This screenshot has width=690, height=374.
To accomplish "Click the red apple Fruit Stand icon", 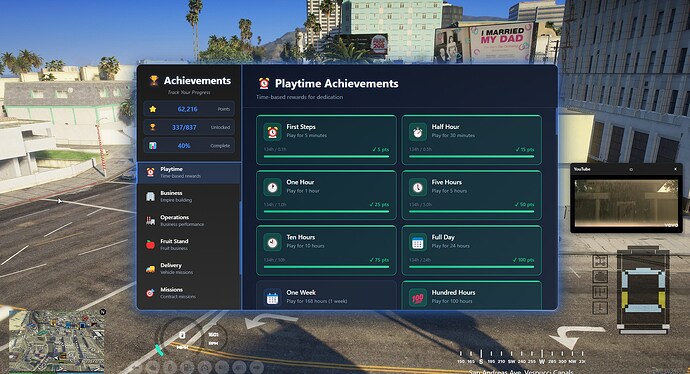I will click(150, 245).
